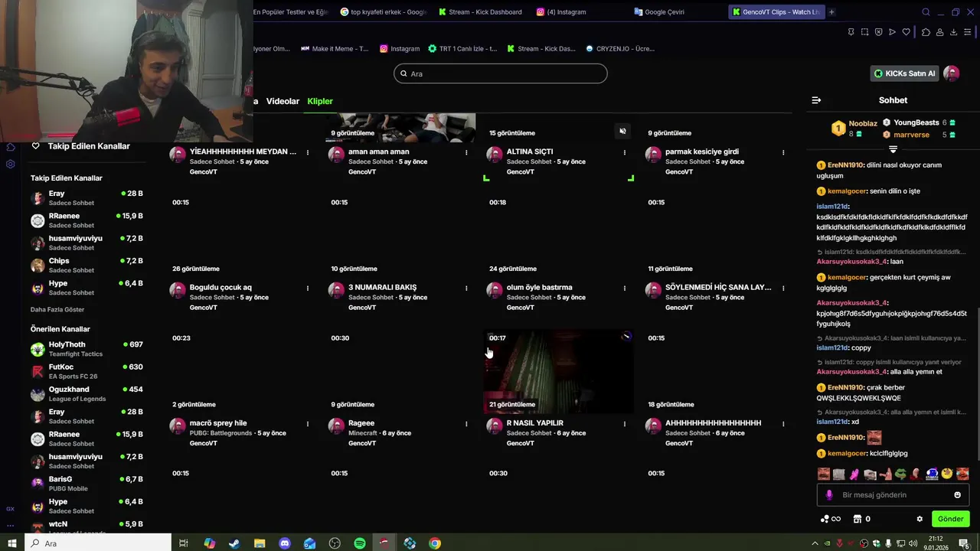Click the browser toolbar search magnifier icon
Image resolution: width=980 pixels, height=551 pixels.
(x=926, y=12)
